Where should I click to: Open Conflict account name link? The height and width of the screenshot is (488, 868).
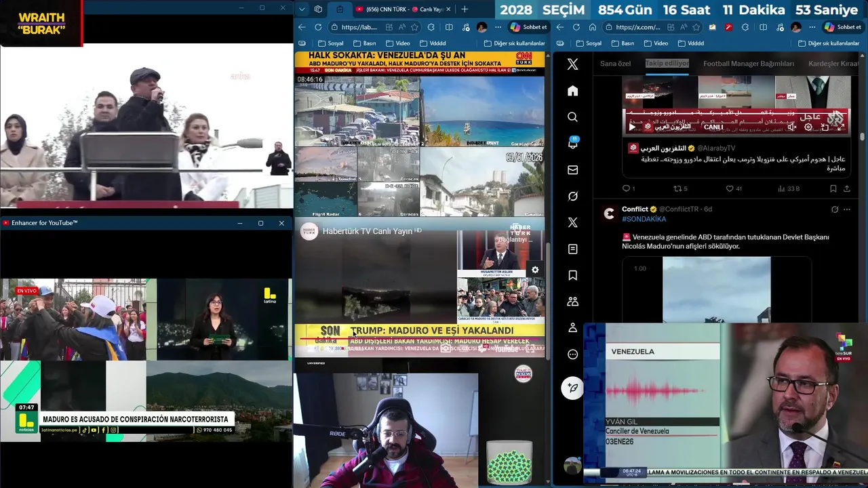pos(635,209)
